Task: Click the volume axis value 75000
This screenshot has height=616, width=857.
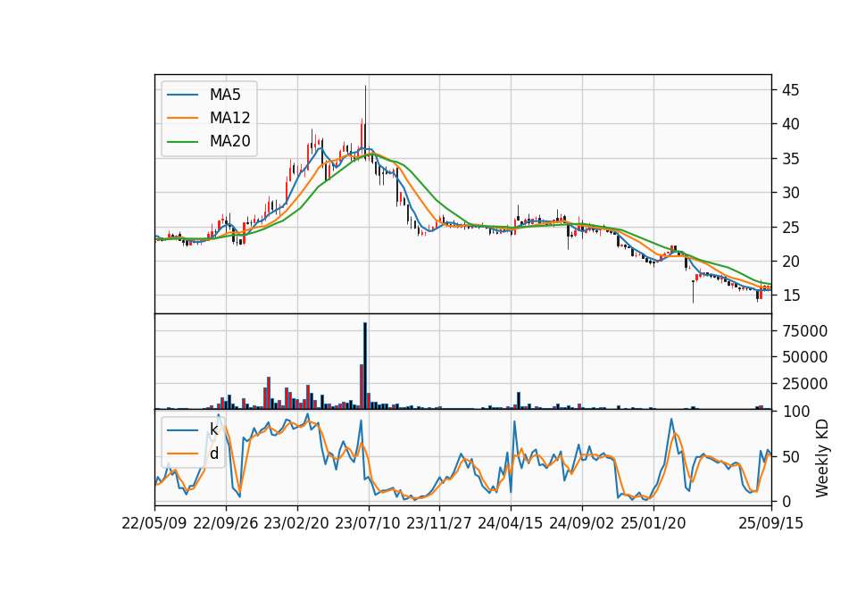Action: (x=804, y=330)
